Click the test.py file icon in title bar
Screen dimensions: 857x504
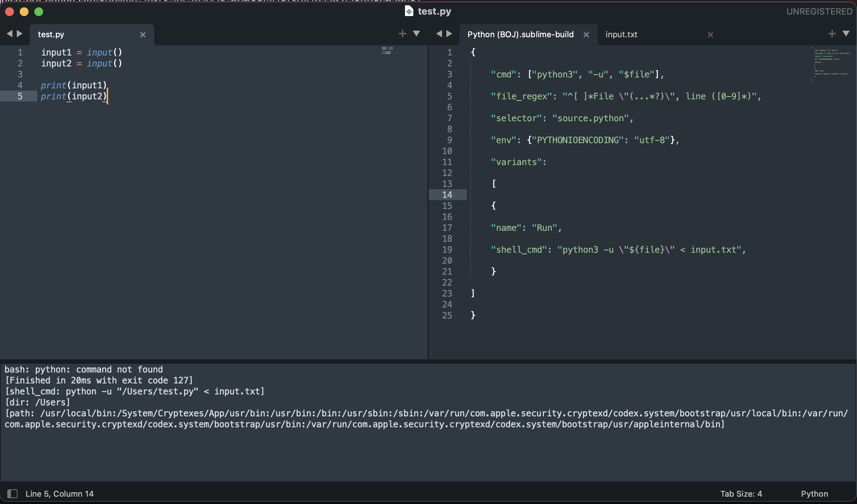pos(409,11)
